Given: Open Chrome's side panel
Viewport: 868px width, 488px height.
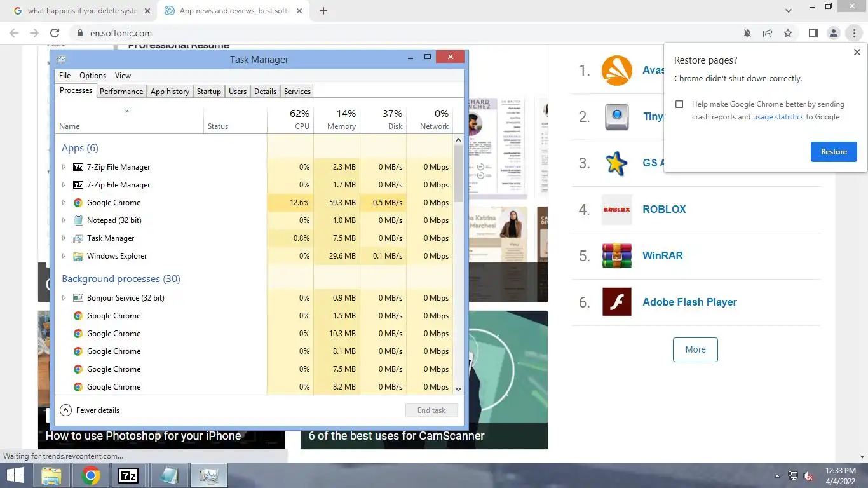Looking at the screenshot, I should click(x=813, y=33).
